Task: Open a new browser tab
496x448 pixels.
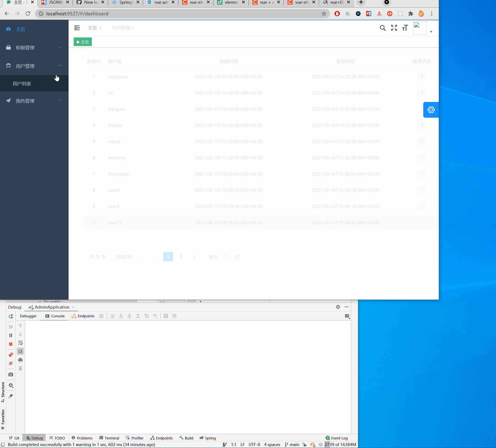Action: tap(361, 2)
